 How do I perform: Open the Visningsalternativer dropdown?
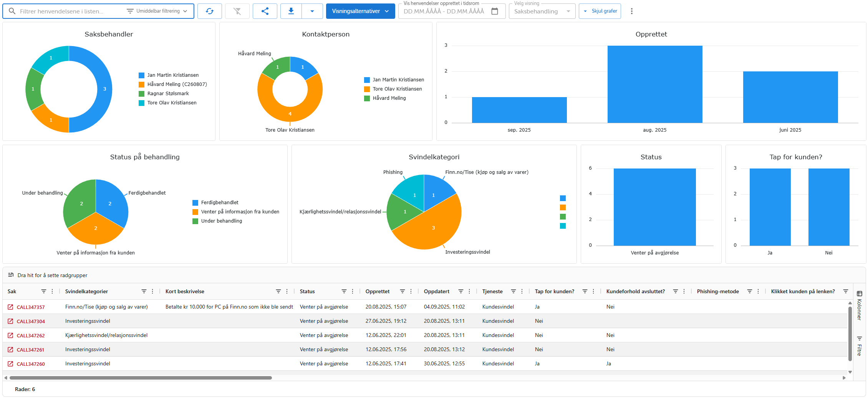[x=360, y=11]
